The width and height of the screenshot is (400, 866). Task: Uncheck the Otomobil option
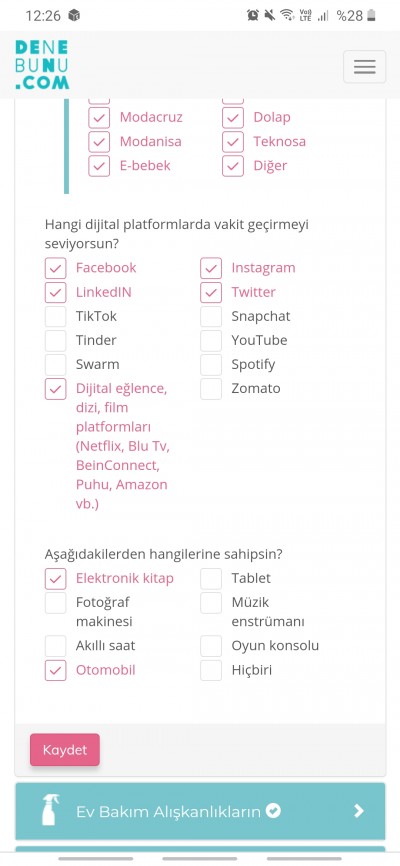(x=55, y=670)
